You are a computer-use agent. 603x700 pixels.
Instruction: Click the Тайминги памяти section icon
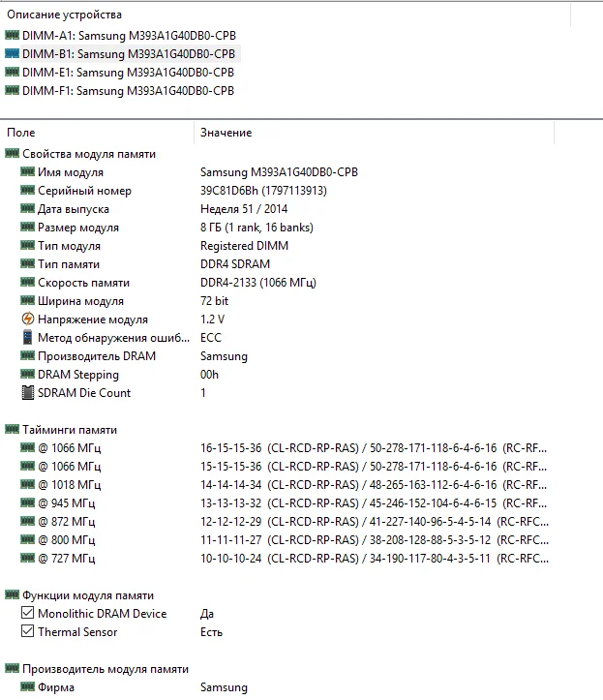tap(12, 430)
